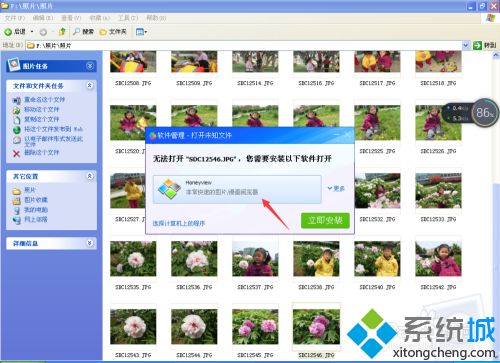Image resolution: width=500 pixels, height=363 pixels.
Task: Expand the 更多 more options chevron
Action: (x=336, y=188)
